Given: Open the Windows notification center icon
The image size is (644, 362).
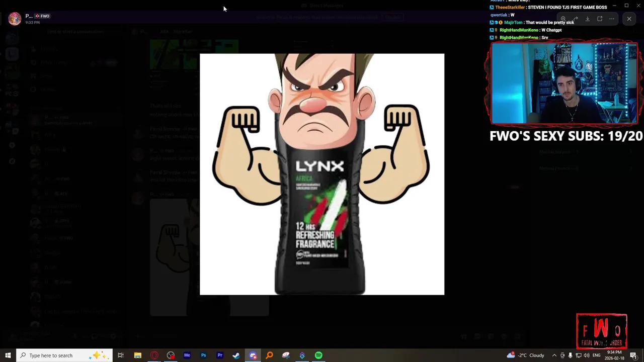Looking at the screenshot, I should 633,355.
